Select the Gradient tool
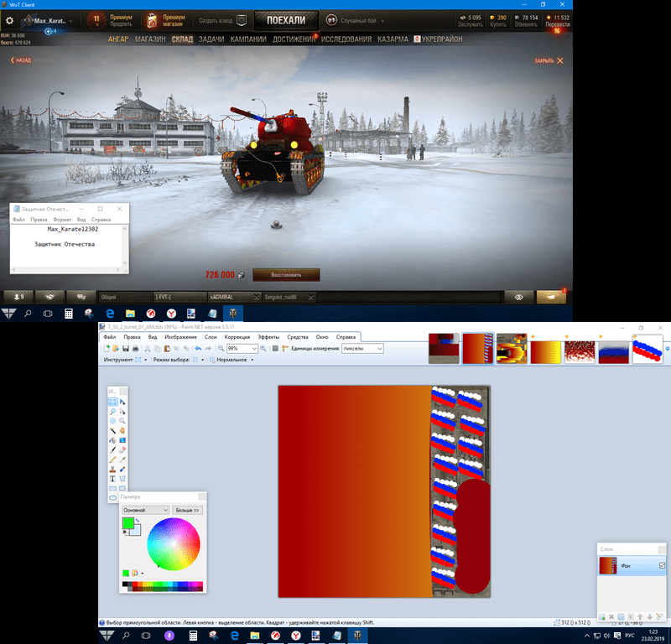671x644 pixels. click(122, 440)
